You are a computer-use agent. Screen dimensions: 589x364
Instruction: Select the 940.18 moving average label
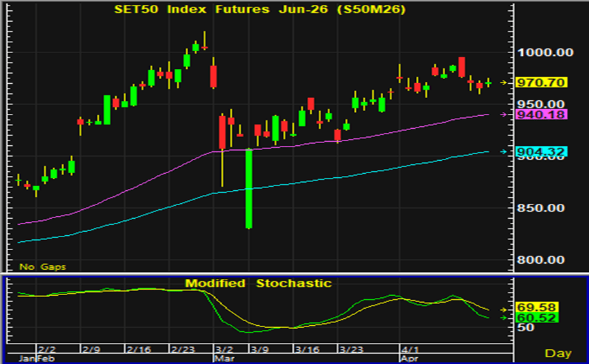pos(541,115)
